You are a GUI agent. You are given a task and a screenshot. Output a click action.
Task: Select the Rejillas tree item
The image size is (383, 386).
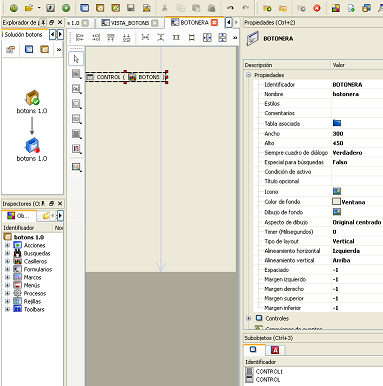32,301
